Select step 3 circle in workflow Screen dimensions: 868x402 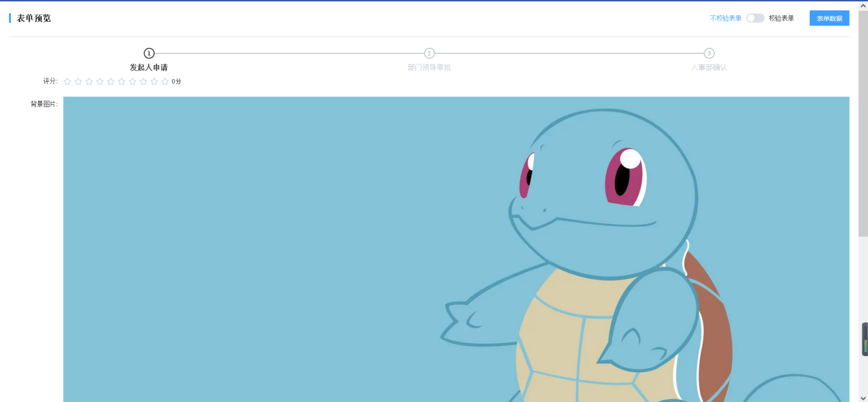(709, 53)
